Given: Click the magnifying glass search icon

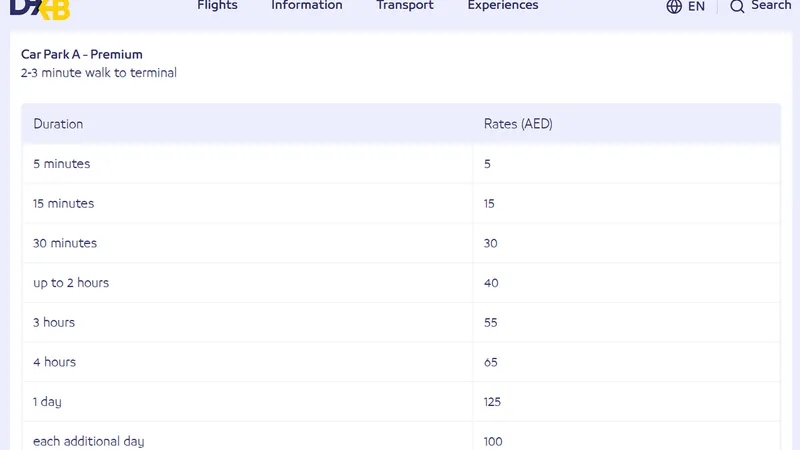Looking at the screenshot, I should point(737,6).
